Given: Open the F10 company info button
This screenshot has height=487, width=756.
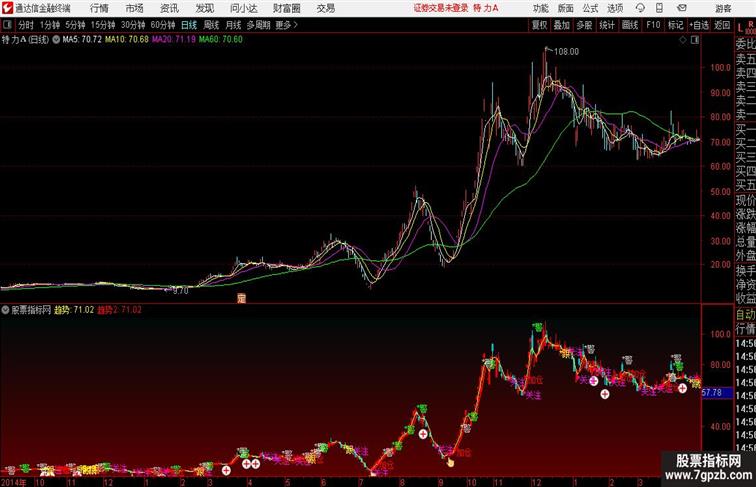Looking at the screenshot, I should coord(653,25).
